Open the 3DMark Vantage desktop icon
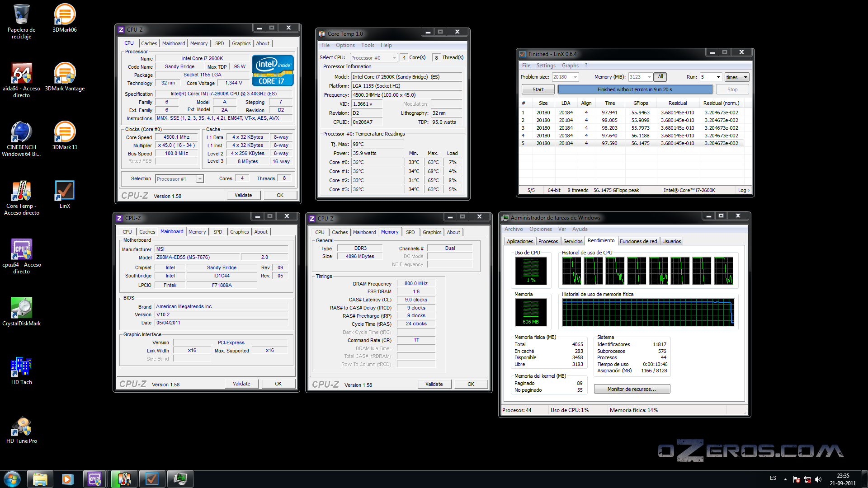Screen dimensions: 868x488 click(x=65, y=77)
